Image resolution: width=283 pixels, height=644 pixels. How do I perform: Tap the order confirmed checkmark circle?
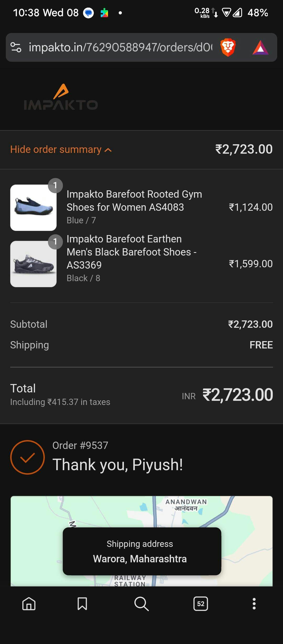pos(28,457)
